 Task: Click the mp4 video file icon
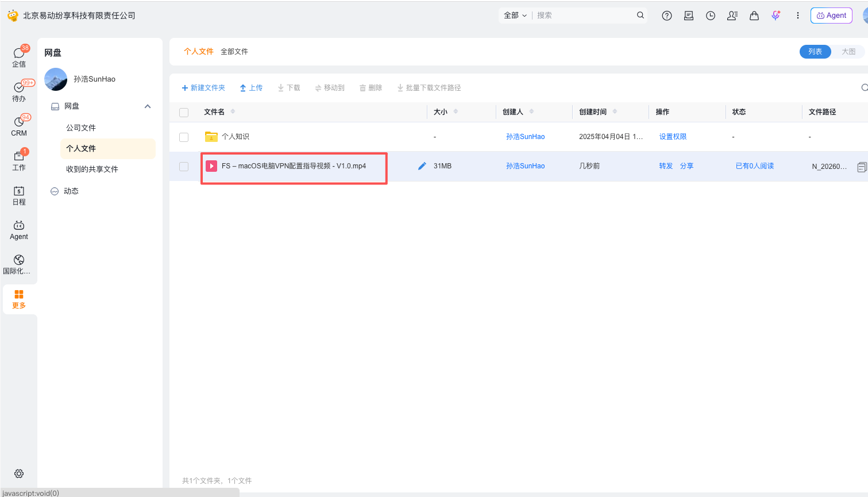click(x=211, y=166)
